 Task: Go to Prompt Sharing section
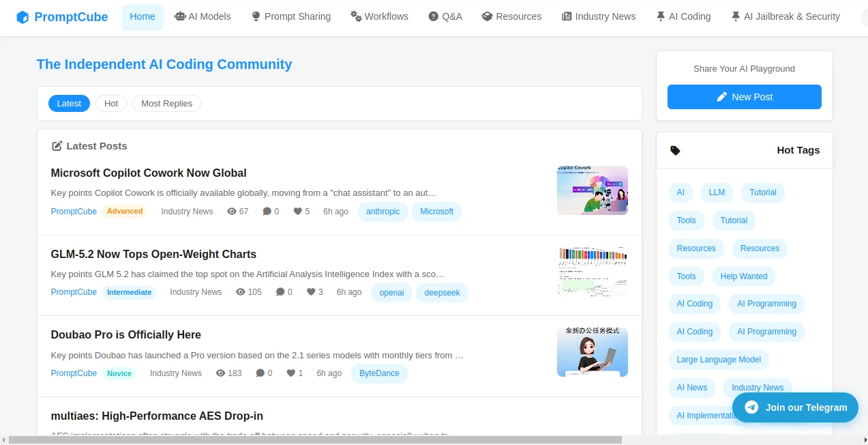click(291, 17)
